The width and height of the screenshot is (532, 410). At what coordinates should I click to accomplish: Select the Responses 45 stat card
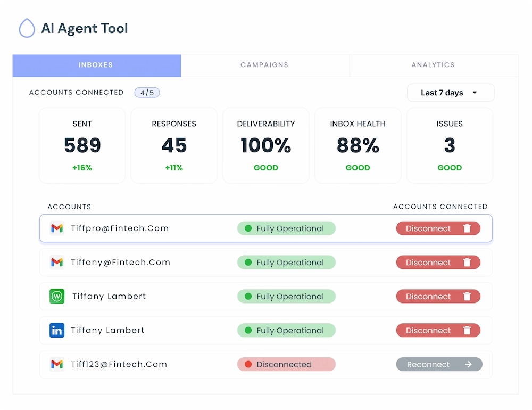point(174,145)
